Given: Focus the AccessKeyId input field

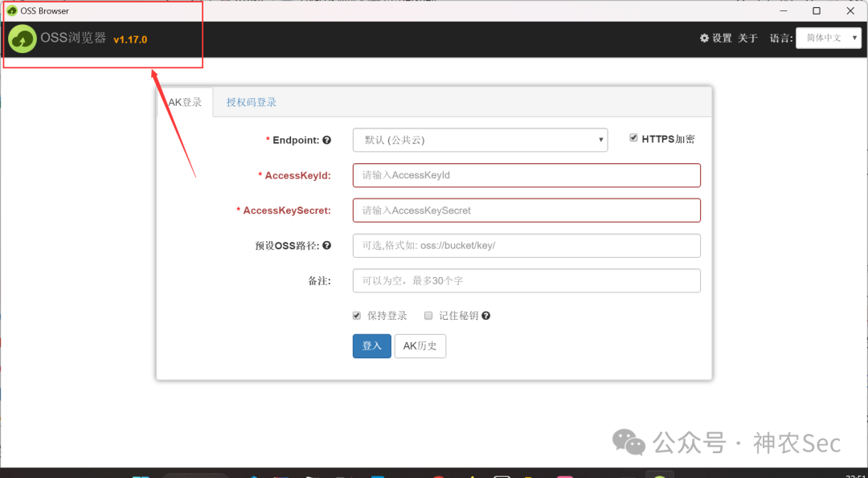Looking at the screenshot, I should coord(526,175).
